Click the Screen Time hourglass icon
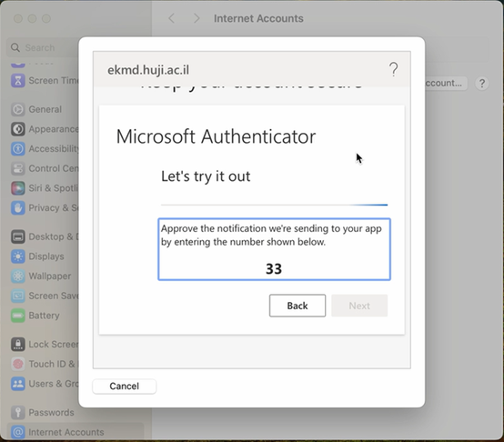Viewport: 504px width, 442px height. tap(18, 80)
